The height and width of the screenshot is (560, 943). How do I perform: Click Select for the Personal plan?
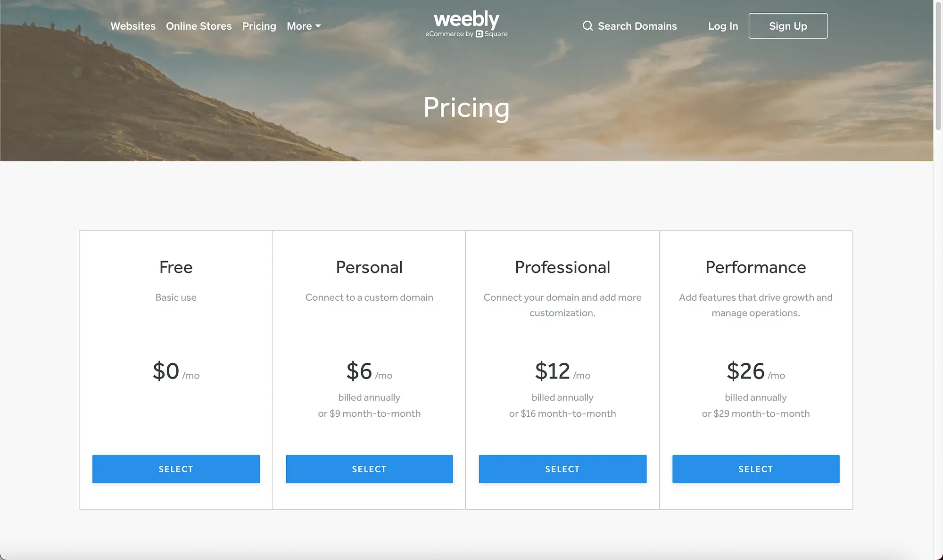pos(369,469)
